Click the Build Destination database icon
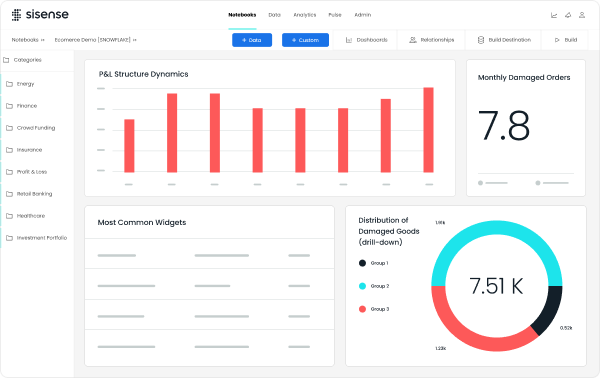 (481, 40)
